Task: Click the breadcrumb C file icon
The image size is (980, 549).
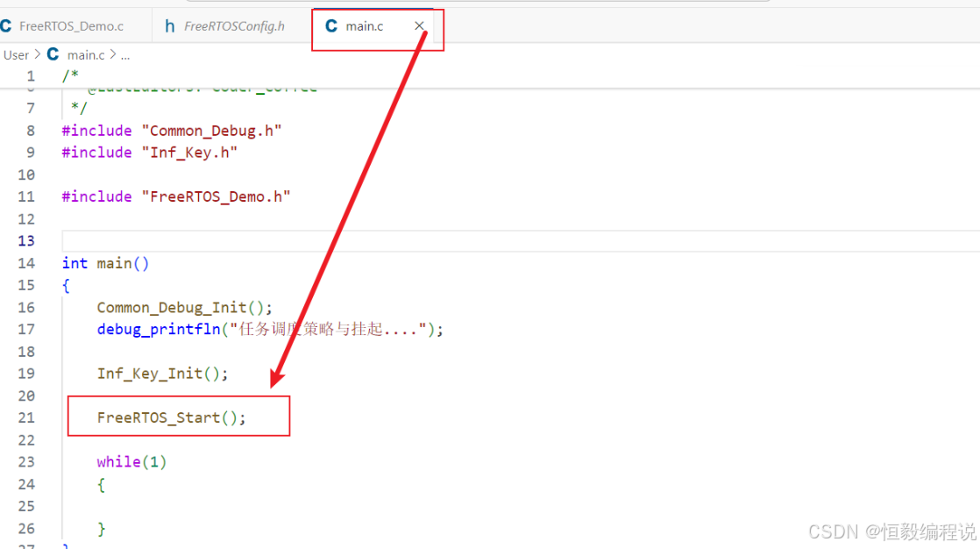Action: [53, 54]
